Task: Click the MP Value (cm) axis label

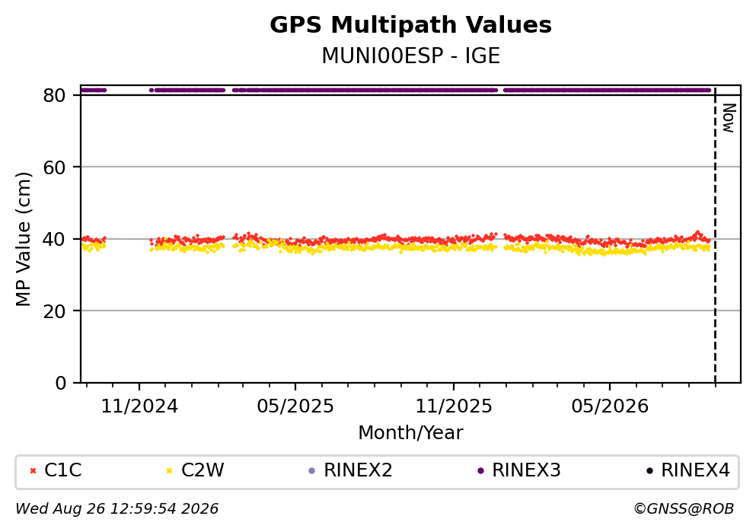Action: [x=23, y=239]
